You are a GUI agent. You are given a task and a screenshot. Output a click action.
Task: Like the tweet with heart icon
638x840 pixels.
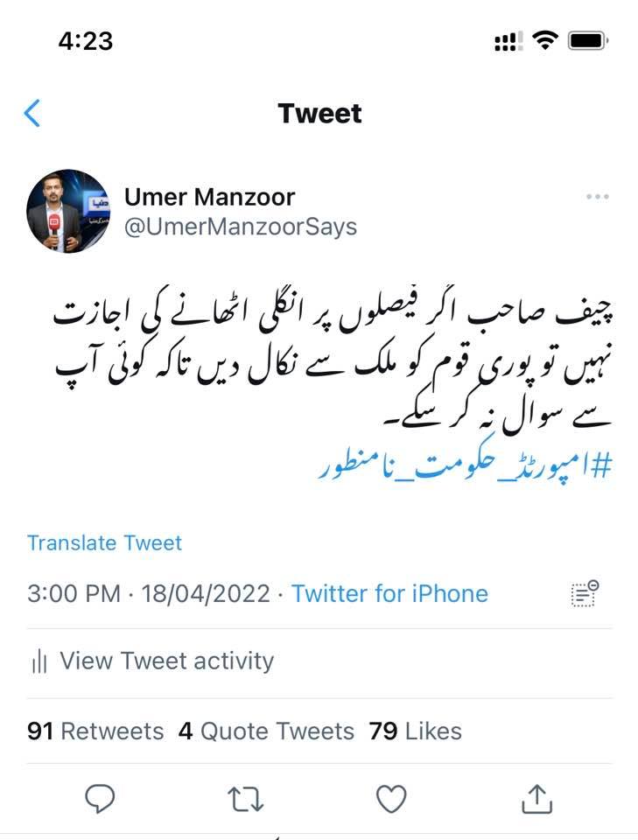[391, 799]
